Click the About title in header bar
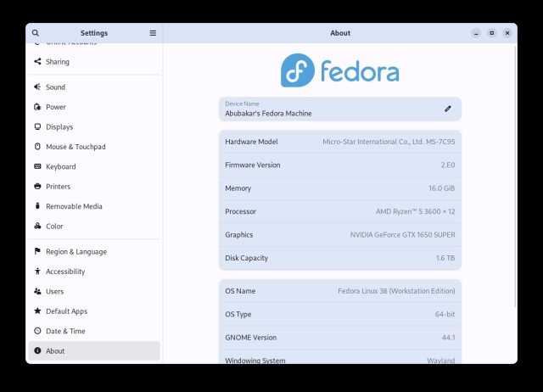Viewport: 543px width, 392px height. tap(340, 33)
